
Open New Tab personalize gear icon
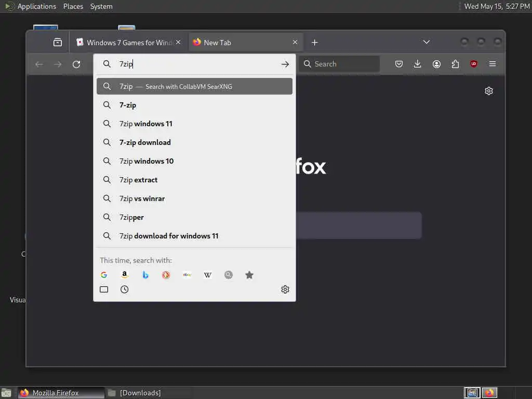(x=489, y=91)
